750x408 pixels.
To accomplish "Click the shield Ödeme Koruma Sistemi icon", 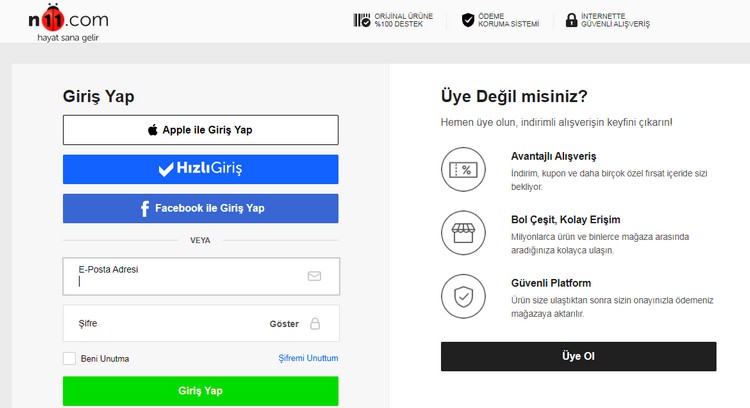I will pos(468,20).
